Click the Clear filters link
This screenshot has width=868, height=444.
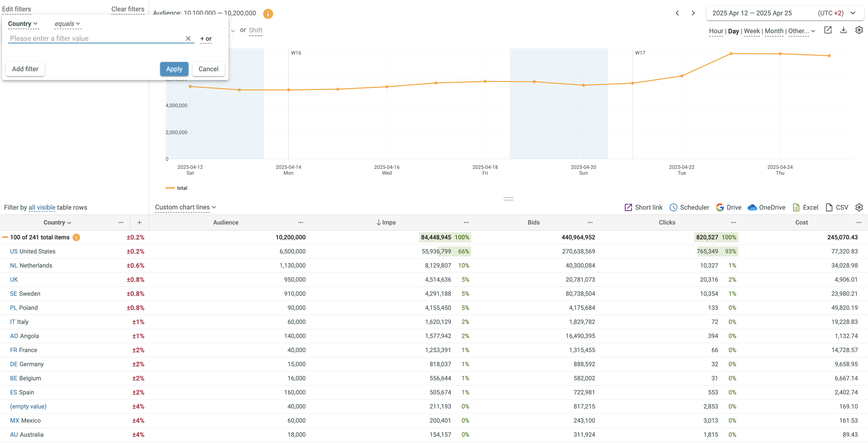click(128, 9)
